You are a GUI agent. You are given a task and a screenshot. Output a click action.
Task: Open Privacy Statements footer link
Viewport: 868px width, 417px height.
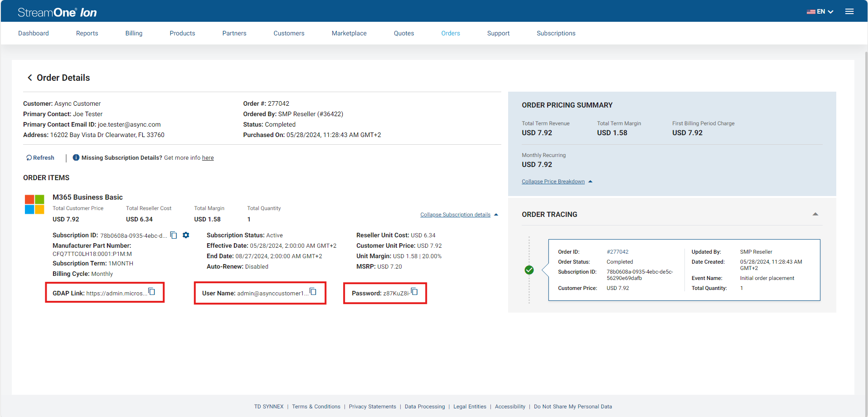click(373, 407)
